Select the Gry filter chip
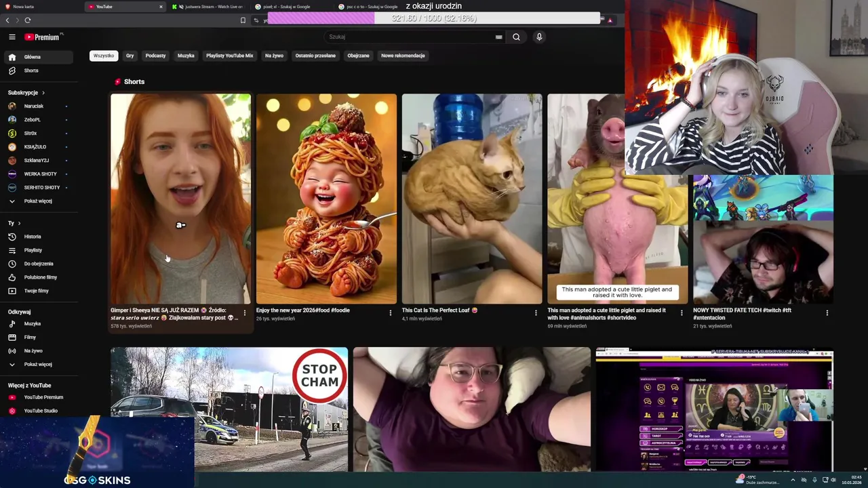This screenshot has height=488, width=868. [130, 56]
